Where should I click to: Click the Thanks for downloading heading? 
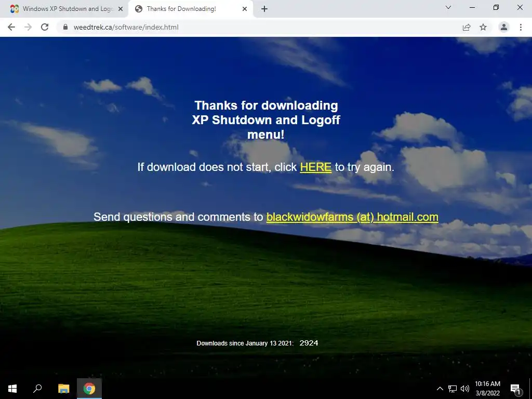(266, 120)
